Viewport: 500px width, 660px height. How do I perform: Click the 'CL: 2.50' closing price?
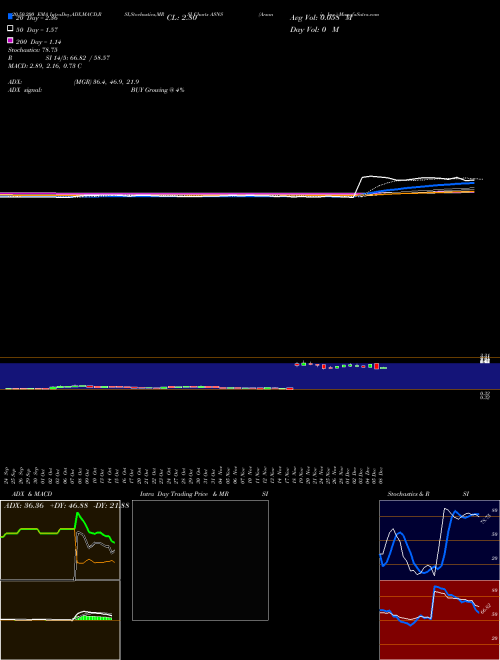tap(182, 18)
